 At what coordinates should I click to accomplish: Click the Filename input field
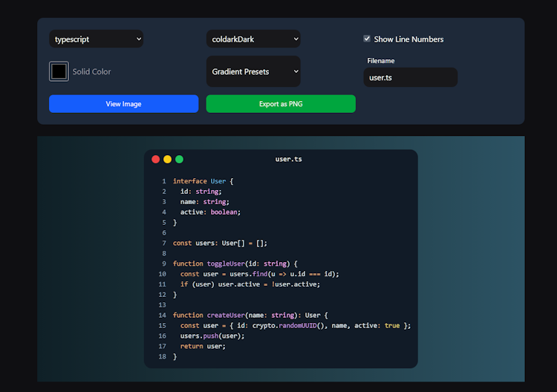tap(410, 77)
